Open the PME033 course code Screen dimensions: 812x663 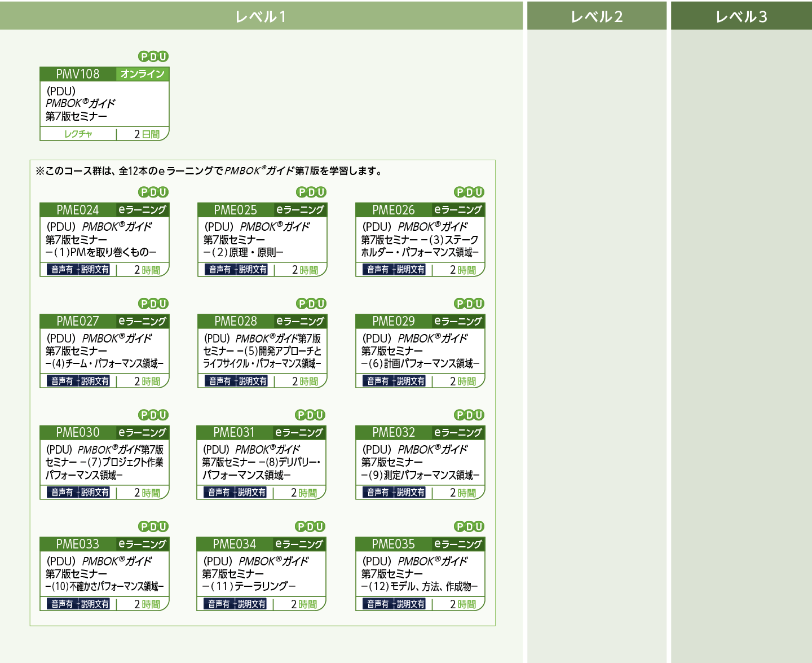coord(78,544)
